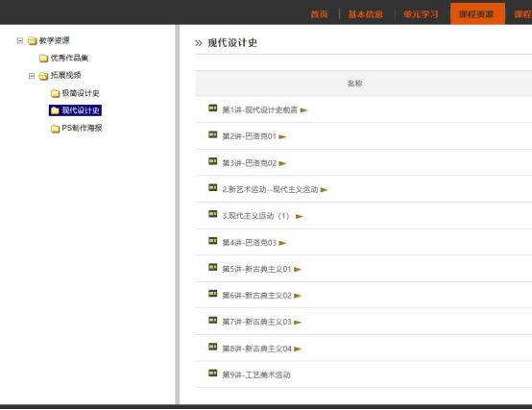The height and width of the screenshot is (410, 532).
Task: Collapse the 教学资源 tree node
Action: (20, 40)
